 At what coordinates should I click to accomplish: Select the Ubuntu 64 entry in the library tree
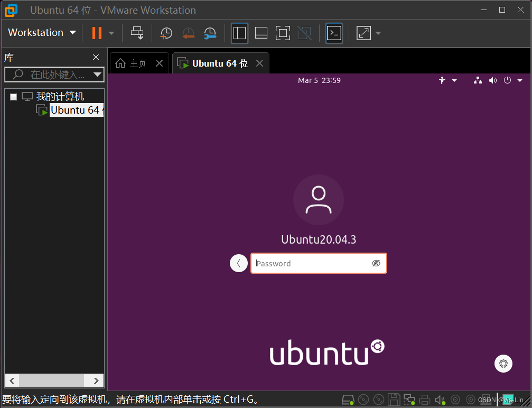coord(77,110)
